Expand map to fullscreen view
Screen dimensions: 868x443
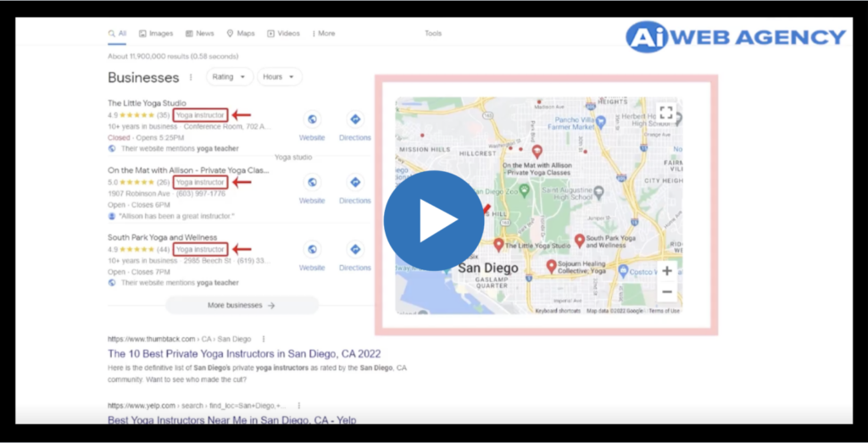coord(666,112)
